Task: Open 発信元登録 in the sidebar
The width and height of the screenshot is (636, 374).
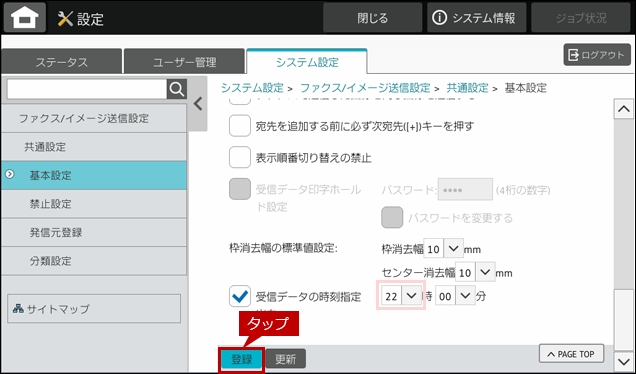Action: [94, 232]
